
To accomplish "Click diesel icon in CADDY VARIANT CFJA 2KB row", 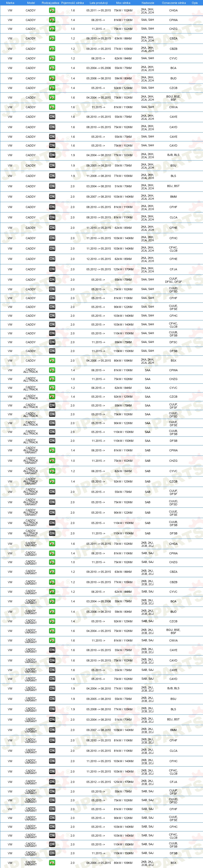I will (x=52, y=782).
